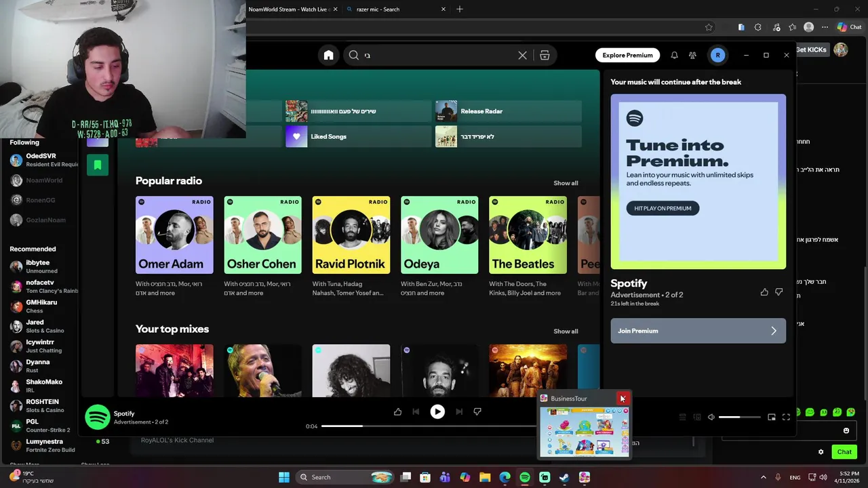Close the BusinessTour taskbar preview
868x488 pixels.
[x=623, y=399]
